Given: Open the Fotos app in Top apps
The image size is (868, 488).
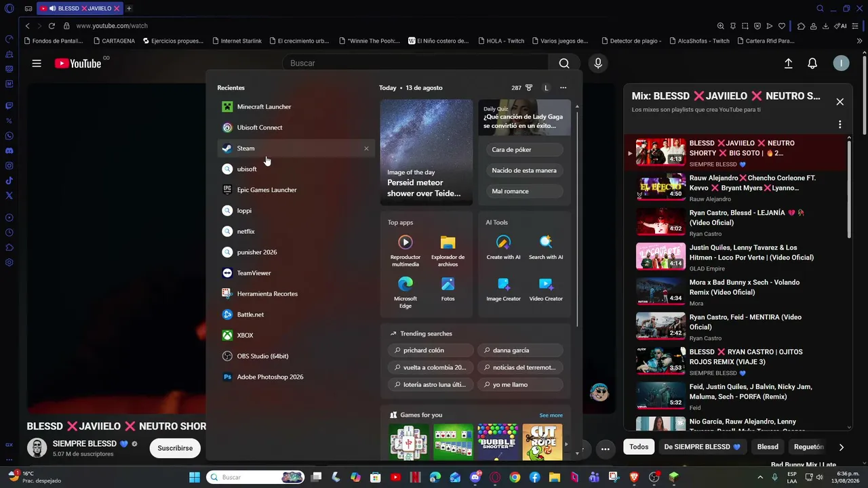Looking at the screenshot, I should [x=448, y=289].
